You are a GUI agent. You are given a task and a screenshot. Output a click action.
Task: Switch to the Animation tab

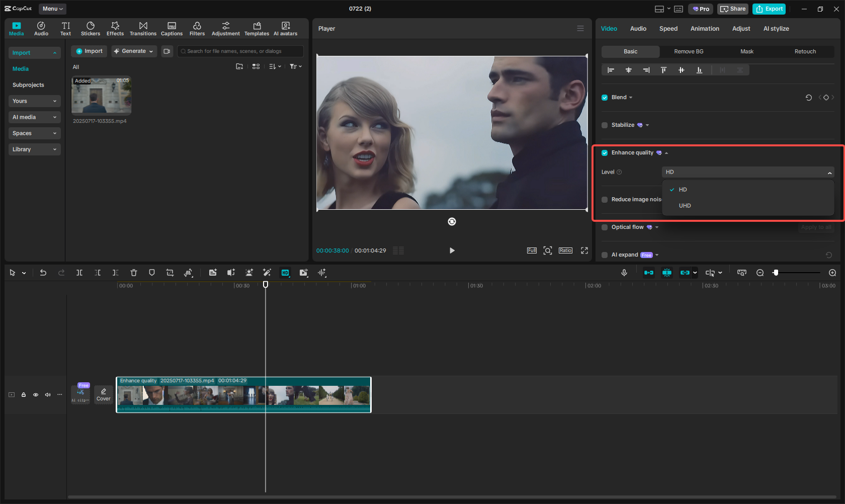click(704, 29)
